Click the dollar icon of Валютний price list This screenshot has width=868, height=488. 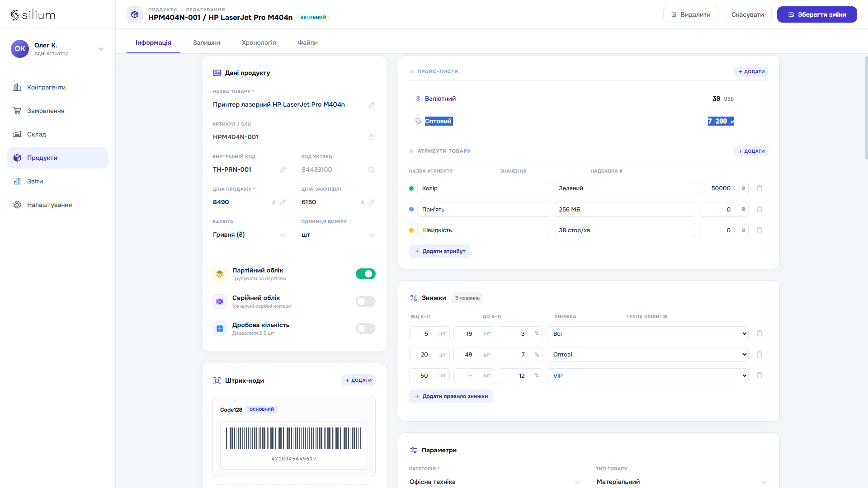pos(418,99)
